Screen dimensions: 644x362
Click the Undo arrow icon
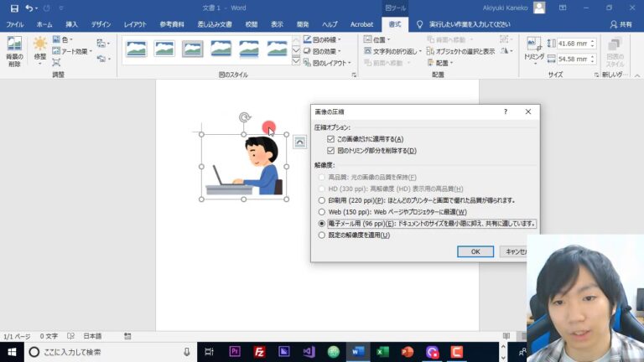point(29,8)
